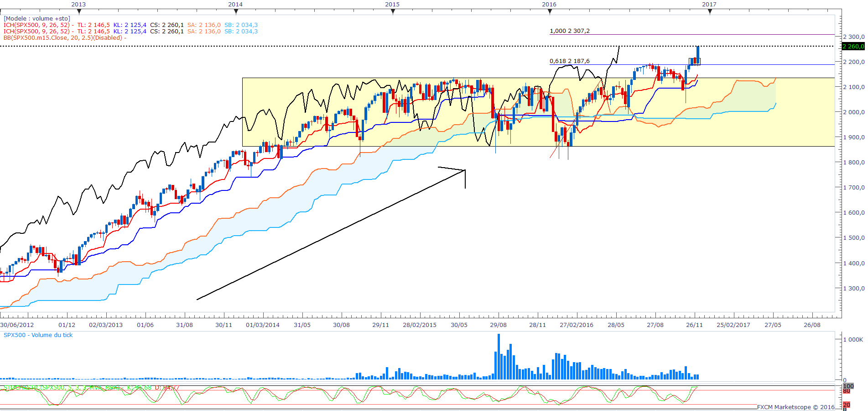Click the 28/05 date axis label
The width and height of the screenshot is (868, 411).
click(x=616, y=325)
